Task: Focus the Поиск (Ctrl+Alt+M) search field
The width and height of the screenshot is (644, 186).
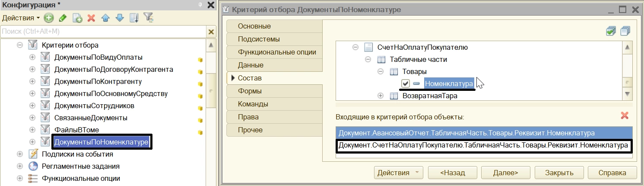Action: [103, 32]
